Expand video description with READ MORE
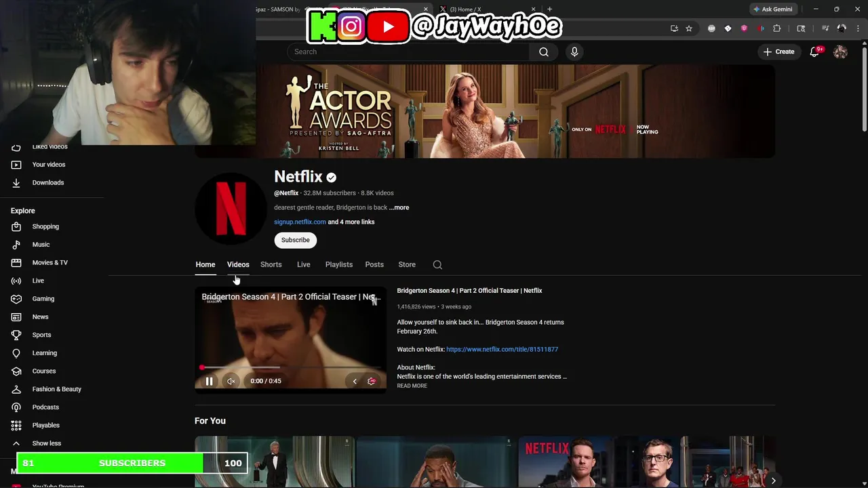868x488 pixels. (412, 386)
